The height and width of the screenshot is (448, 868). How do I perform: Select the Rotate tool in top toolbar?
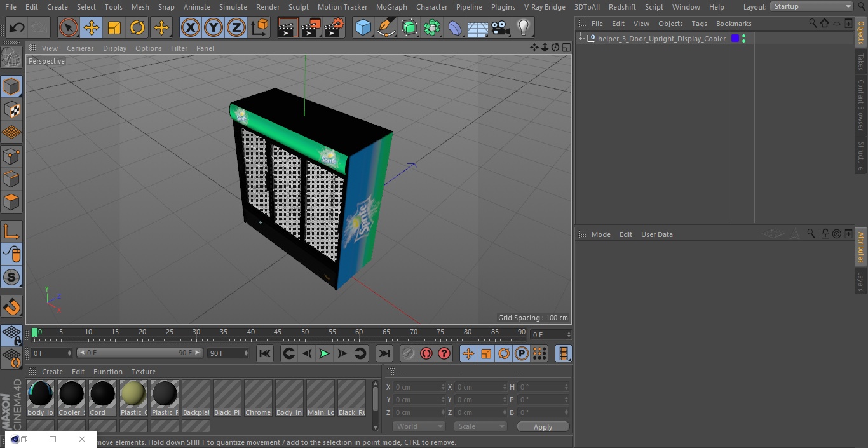(137, 27)
